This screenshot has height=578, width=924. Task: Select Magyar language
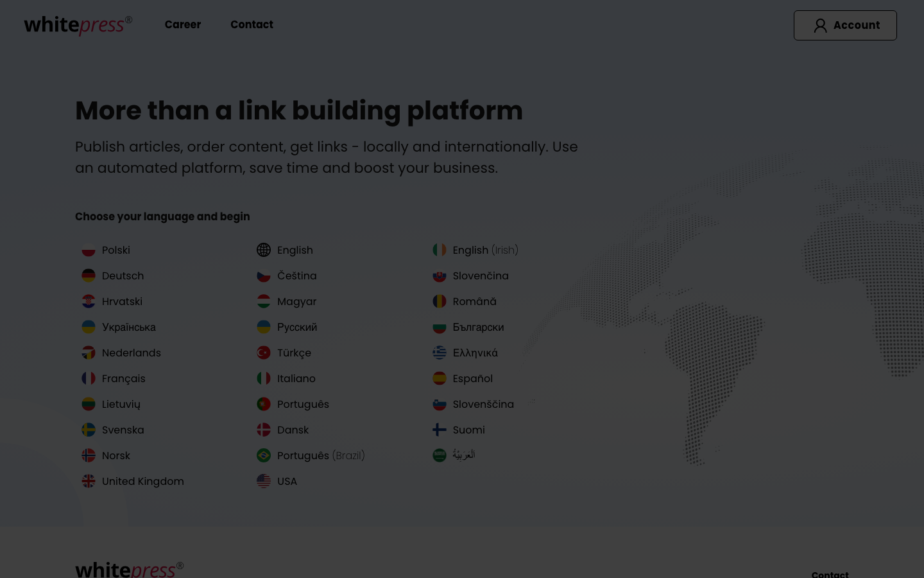coord(297,301)
